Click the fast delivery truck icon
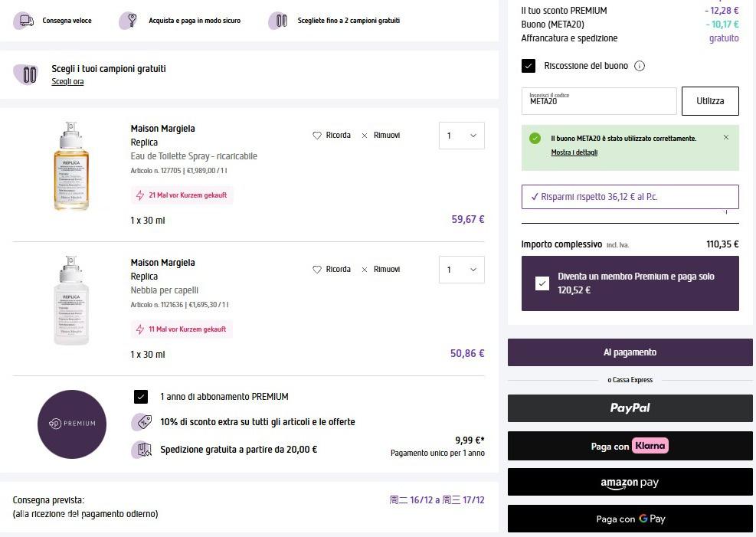The image size is (756, 537). coord(25,21)
